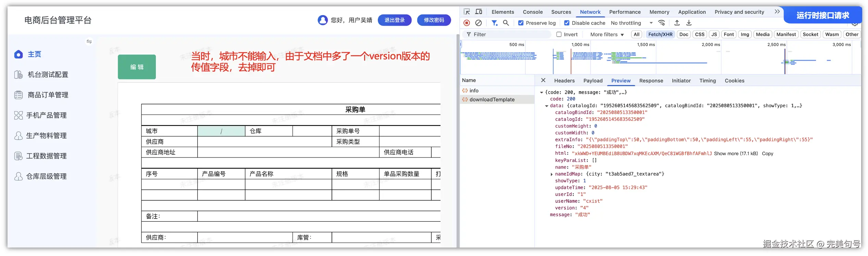Close the request details panel
This screenshot has width=868, height=256.
[x=543, y=80]
